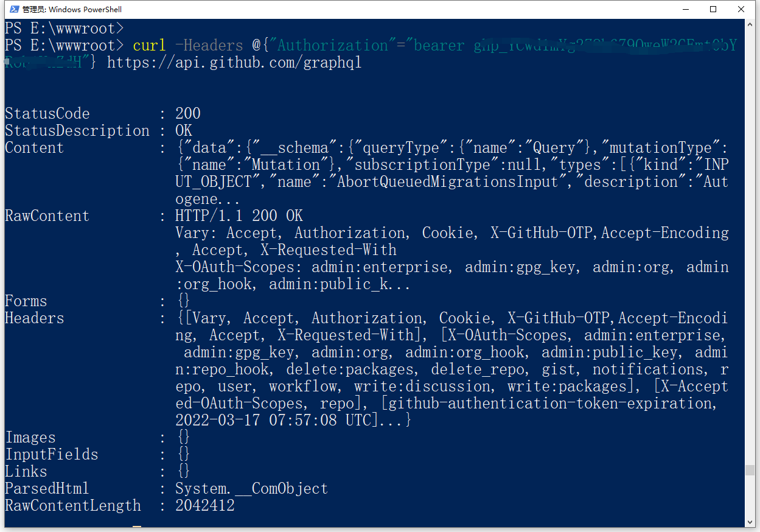Click the Windows PowerShell window title text
Viewport: 760px width, 532px height.
click(x=72, y=9)
